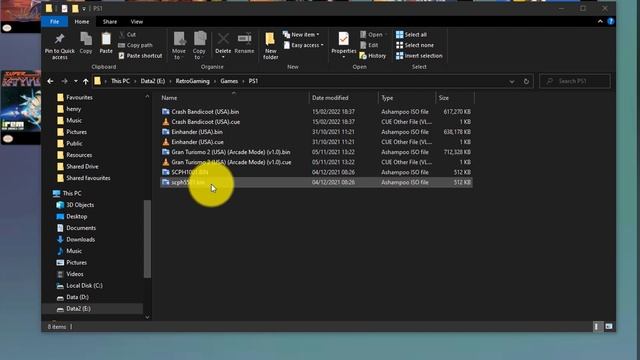Sort by the Type column header
The image size is (640, 360).
coord(387,98)
